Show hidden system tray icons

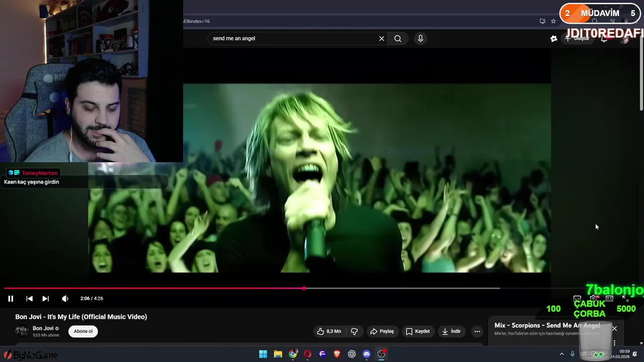click(561, 354)
